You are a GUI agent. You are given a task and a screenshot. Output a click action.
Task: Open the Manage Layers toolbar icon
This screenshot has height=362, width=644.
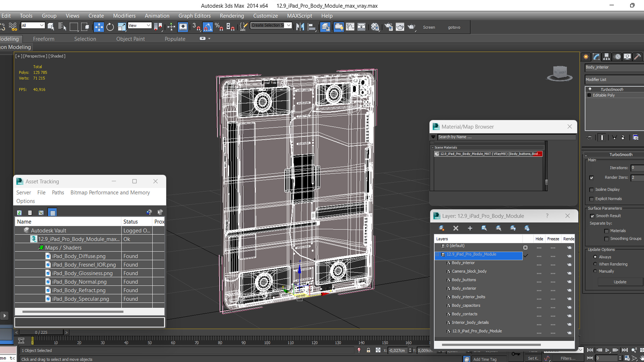[325, 27]
